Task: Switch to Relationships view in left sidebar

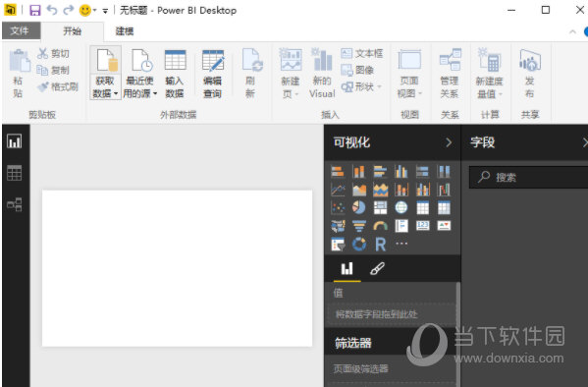Action: click(x=15, y=204)
